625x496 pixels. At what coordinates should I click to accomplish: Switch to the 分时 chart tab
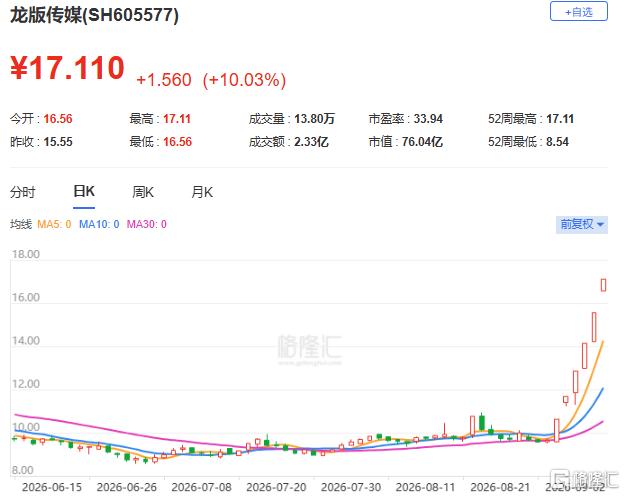(x=23, y=192)
